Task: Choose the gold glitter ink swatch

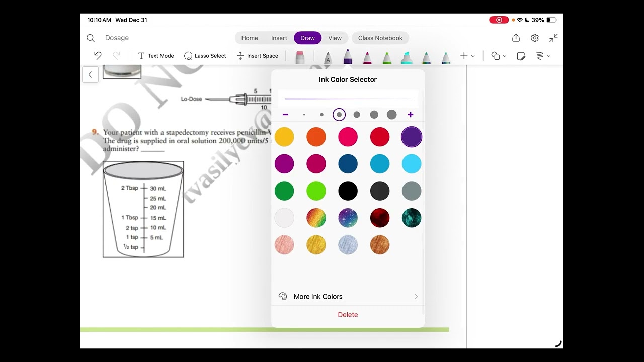Action: pyautogui.click(x=316, y=245)
